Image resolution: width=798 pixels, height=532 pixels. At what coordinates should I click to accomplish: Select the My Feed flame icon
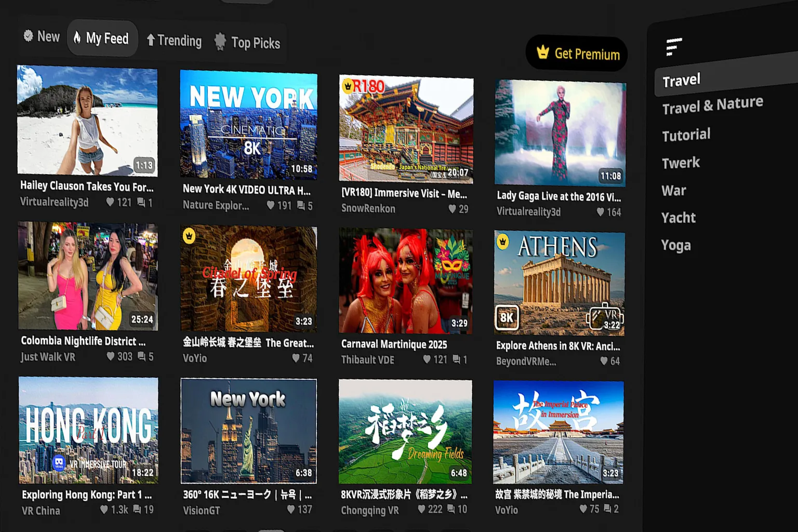click(78, 38)
